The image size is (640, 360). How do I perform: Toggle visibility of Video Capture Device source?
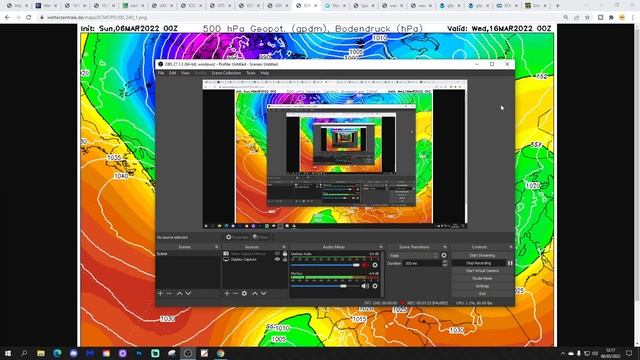[278, 253]
